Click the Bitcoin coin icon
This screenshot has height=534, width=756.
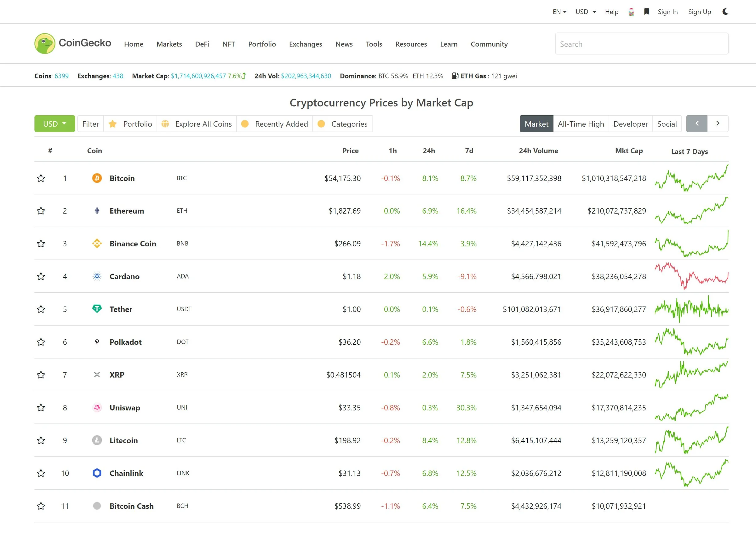pyautogui.click(x=97, y=178)
